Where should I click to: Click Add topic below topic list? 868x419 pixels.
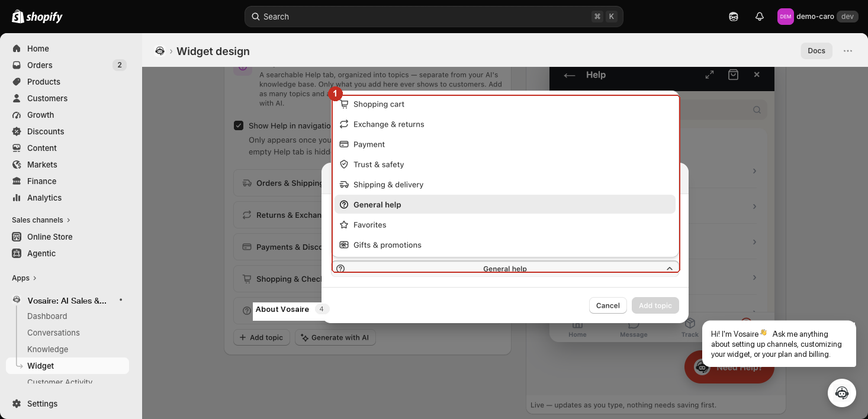(261, 337)
